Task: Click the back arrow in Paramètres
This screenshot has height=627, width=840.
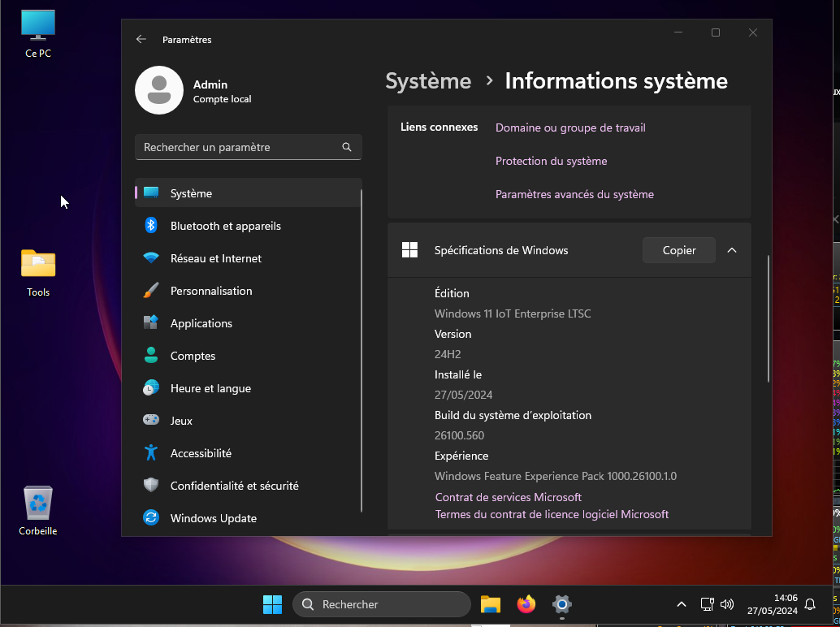Action: tap(141, 39)
